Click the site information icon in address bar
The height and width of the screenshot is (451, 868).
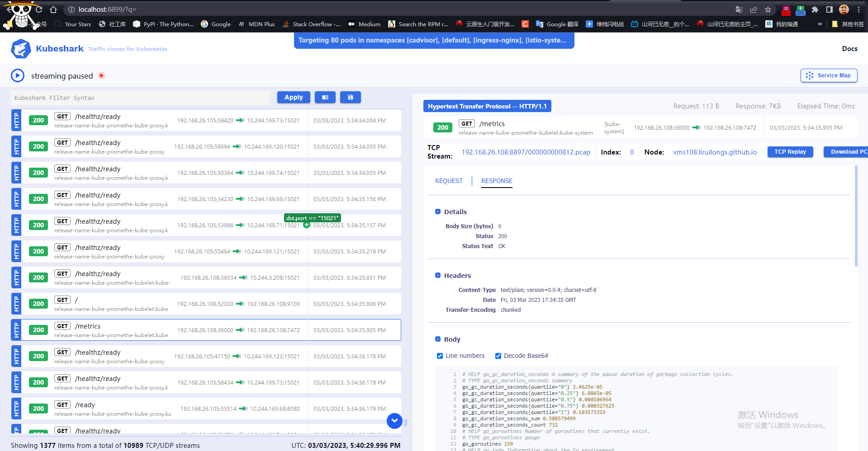click(71, 9)
